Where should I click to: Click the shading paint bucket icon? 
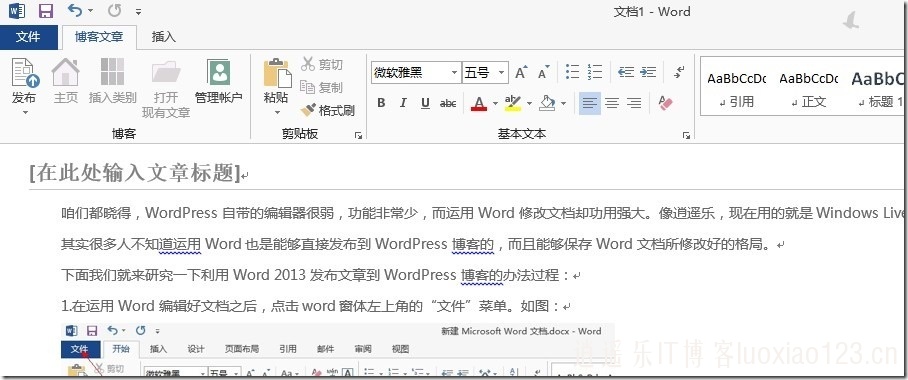(547, 103)
